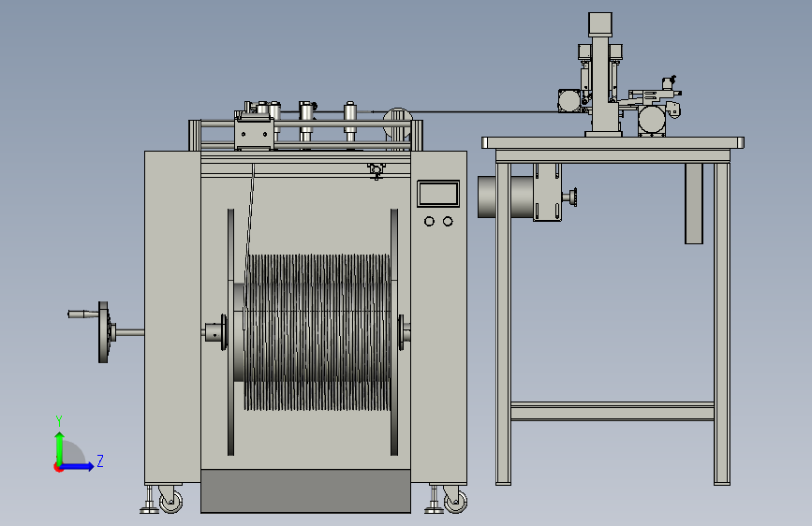This screenshot has width=812, height=526.
Task: Select the left leveling foot of the cabinet
Action: 150,500
